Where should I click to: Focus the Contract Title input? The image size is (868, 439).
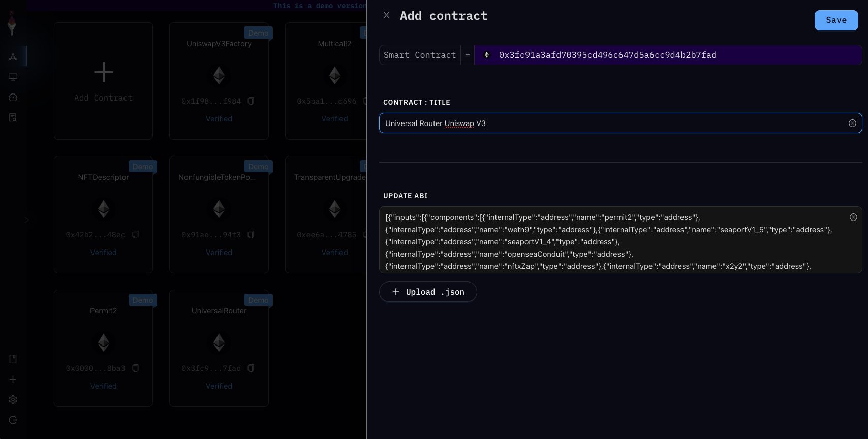(621, 123)
